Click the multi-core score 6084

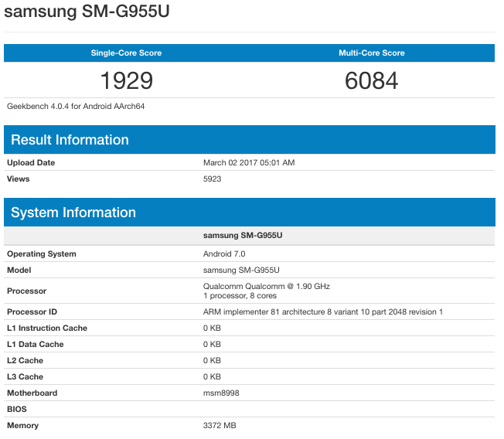tap(371, 80)
